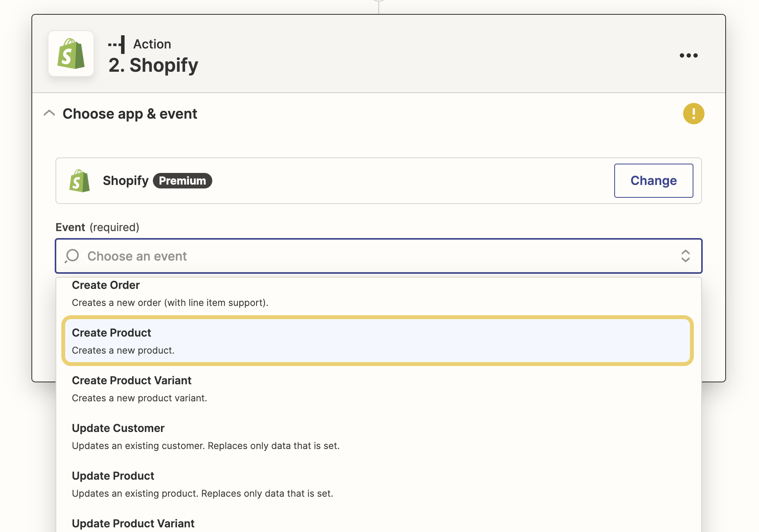
Task: Click the small Shopify logo beside Premium
Action: pyautogui.click(x=80, y=181)
